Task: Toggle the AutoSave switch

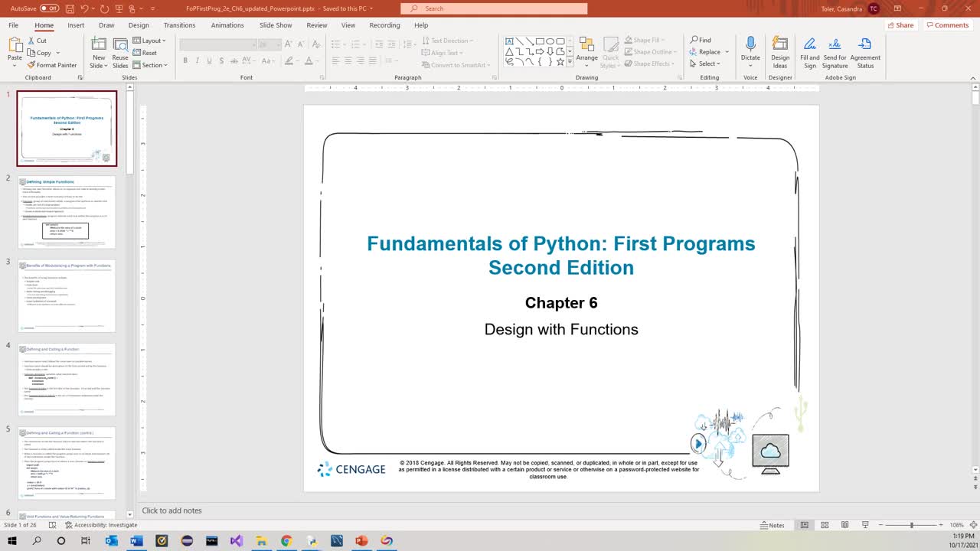Action: tap(50, 8)
